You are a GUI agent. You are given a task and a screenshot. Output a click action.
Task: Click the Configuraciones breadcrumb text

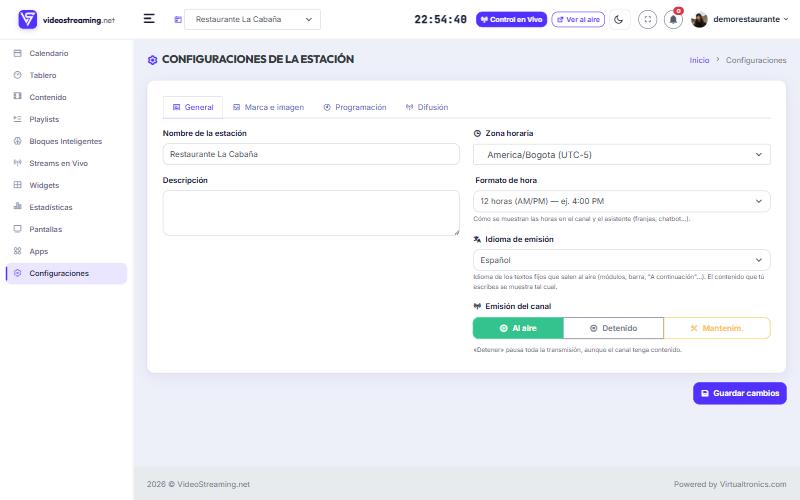[x=756, y=60]
